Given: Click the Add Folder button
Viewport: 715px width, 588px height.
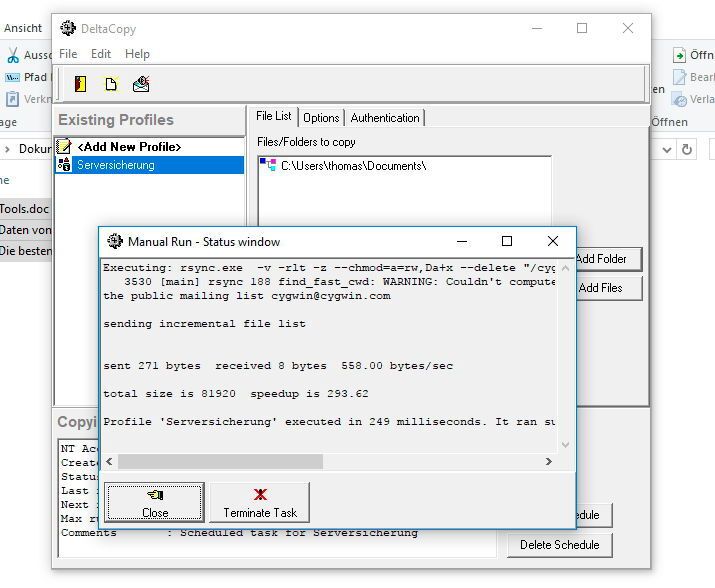Looking at the screenshot, I should coord(609,259).
